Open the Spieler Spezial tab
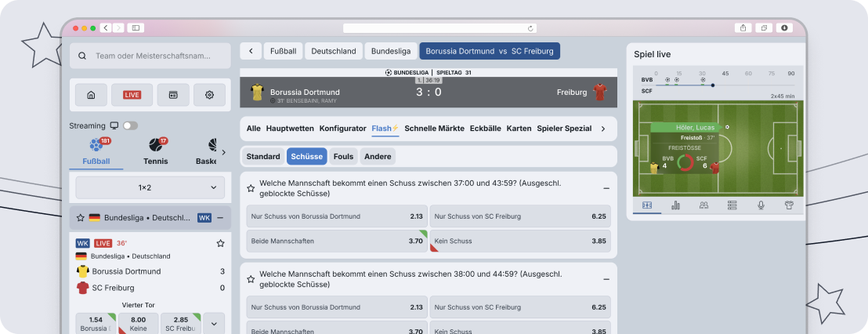This screenshot has height=334, width=868. pyautogui.click(x=564, y=129)
